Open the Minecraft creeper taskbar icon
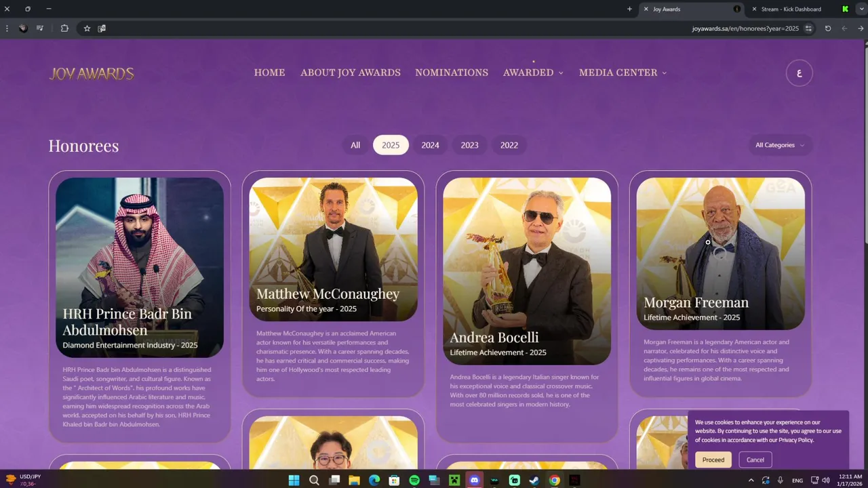Screen dimensions: 868x488 (454, 480)
